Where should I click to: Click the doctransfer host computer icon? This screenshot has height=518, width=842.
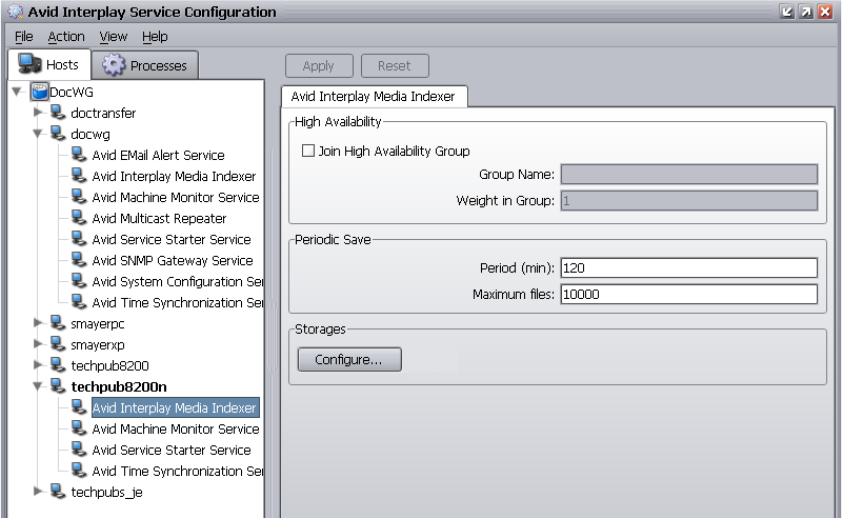coord(58,113)
